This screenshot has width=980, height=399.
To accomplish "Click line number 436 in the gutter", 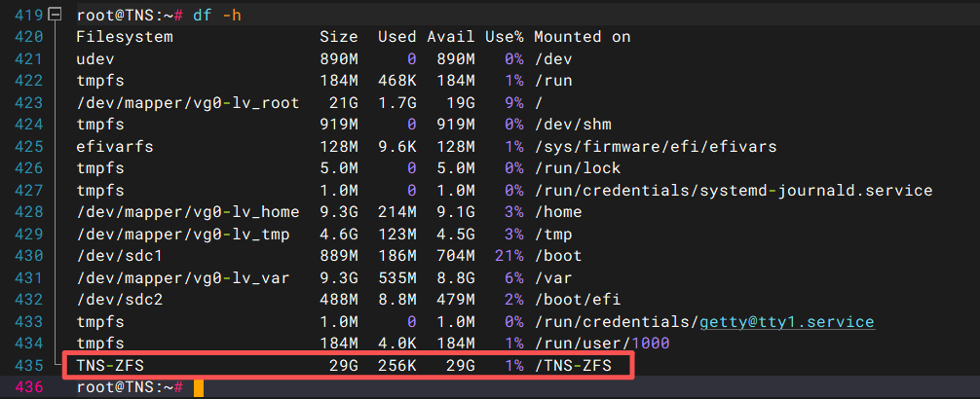I will pos(24,387).
